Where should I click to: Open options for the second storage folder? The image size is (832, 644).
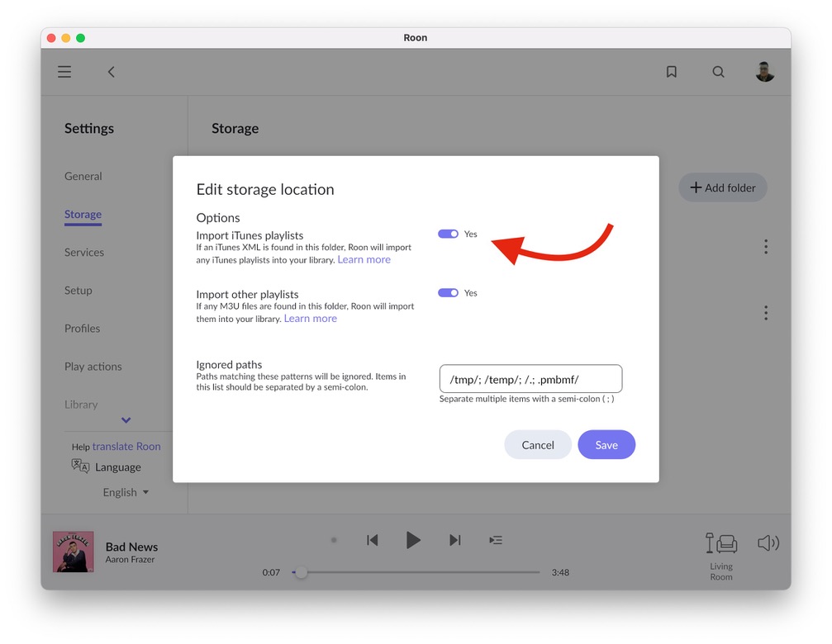pos(766,313)
